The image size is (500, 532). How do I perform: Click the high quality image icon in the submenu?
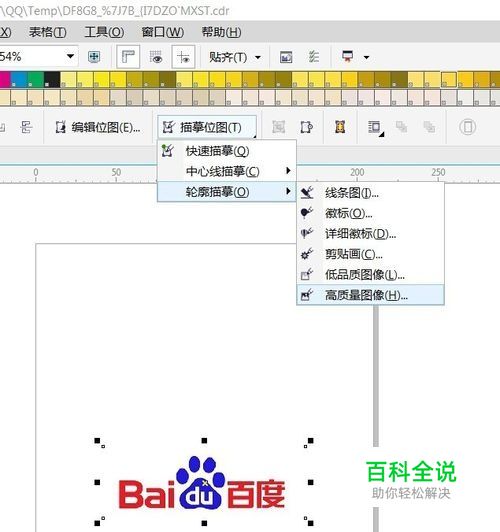pyautogui.click(x=307, y=294)
